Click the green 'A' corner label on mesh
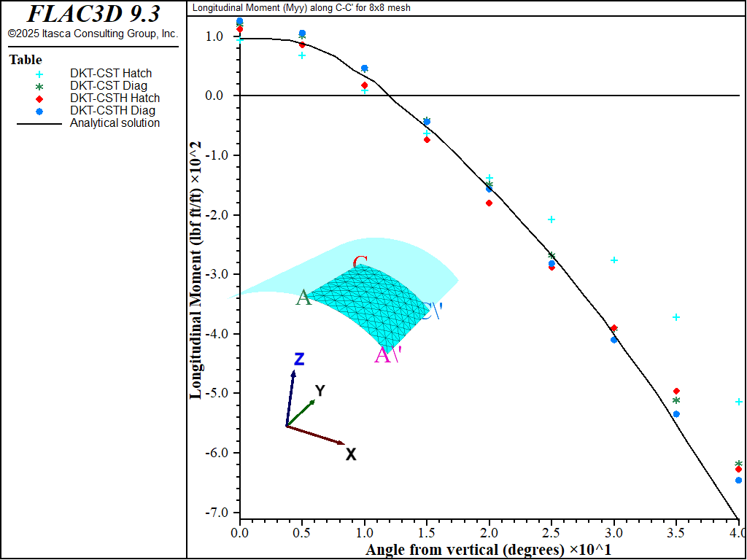The height and width of the screenshot is (560, 747). pos(303,297)
